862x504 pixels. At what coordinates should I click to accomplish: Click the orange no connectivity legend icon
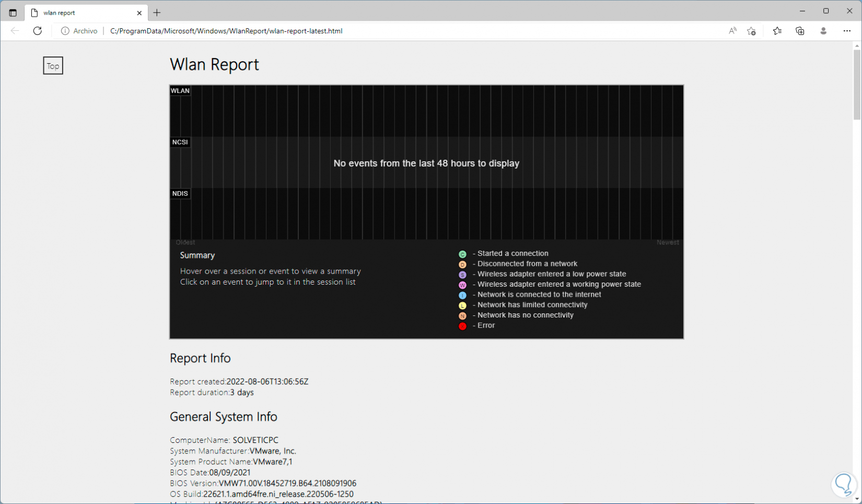point(462,316)
